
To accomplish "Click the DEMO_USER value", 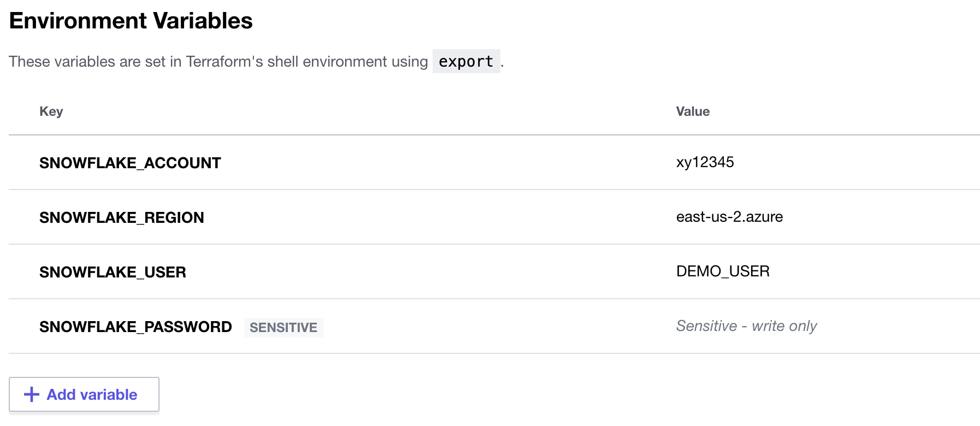I will (723, 271).
